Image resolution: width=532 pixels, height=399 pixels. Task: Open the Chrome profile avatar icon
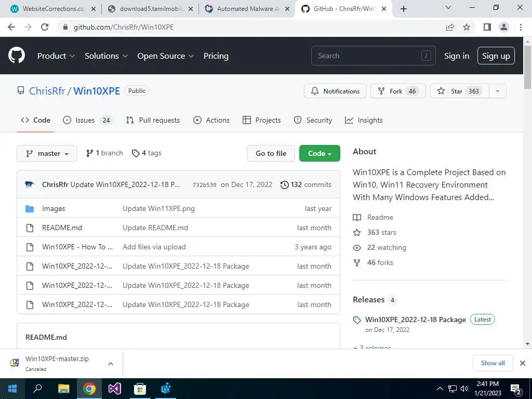(x=504, y=27)
